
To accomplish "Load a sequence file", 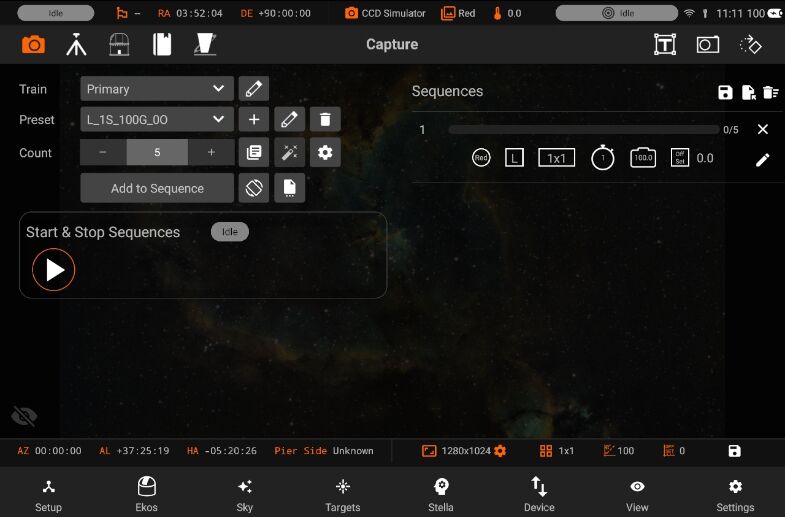I will point(748,92).
